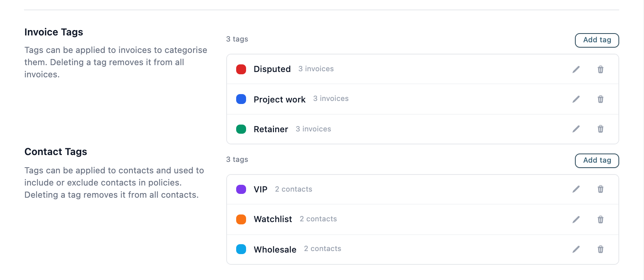The image size is (644, 280).
Task: Click the light blue Wholesale color swatch
Action: (241, 249)
